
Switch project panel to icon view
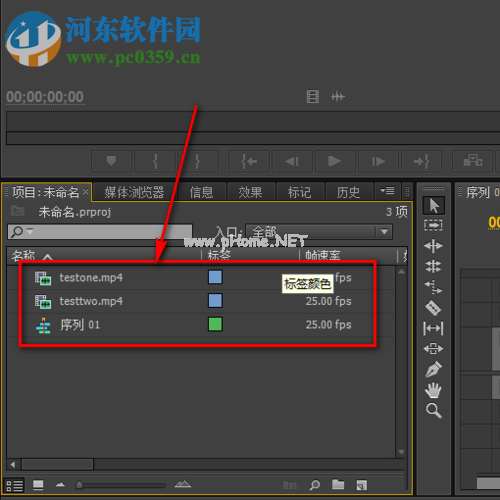[38, 485]
